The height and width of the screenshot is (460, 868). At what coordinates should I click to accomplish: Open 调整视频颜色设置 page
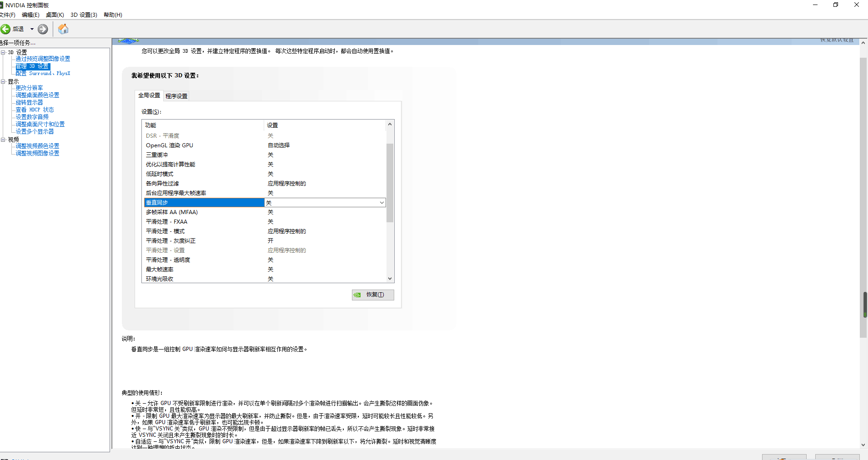37,146
